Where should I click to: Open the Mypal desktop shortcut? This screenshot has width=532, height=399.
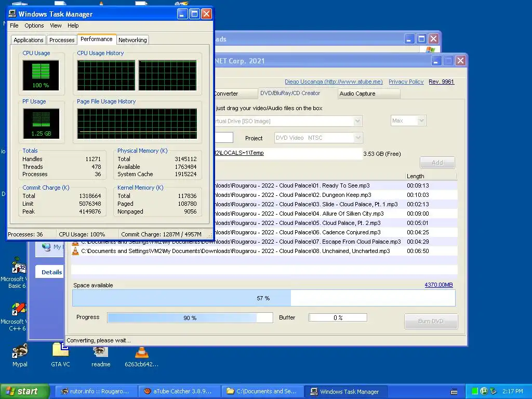20,354
